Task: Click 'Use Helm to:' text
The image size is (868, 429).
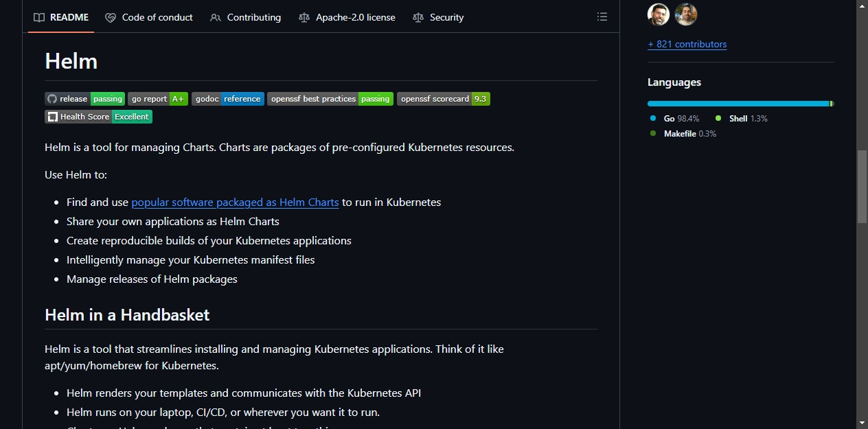Action: pyautogui.click(x=76, y=175)
